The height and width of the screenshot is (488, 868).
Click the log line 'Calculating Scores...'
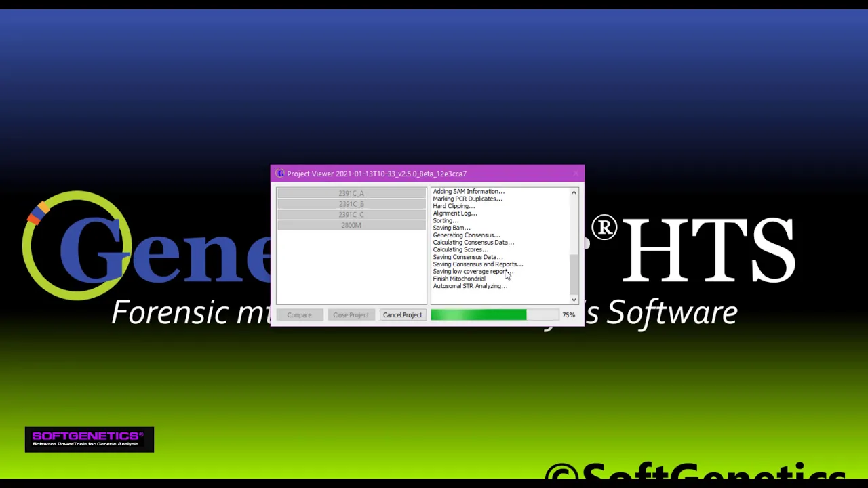pyautogui.click(x=460, y=249)
